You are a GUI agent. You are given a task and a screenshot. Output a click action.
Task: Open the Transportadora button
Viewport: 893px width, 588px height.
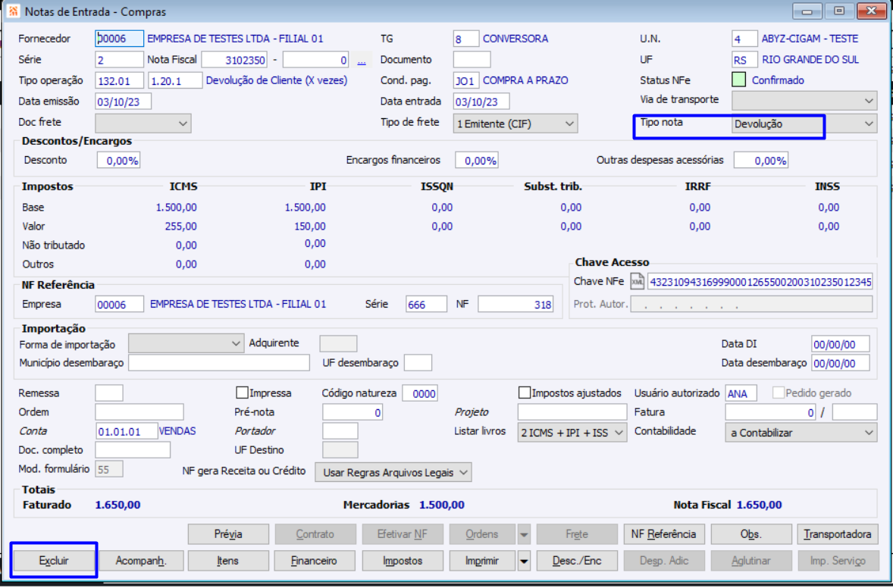click(x=838, y=534)
